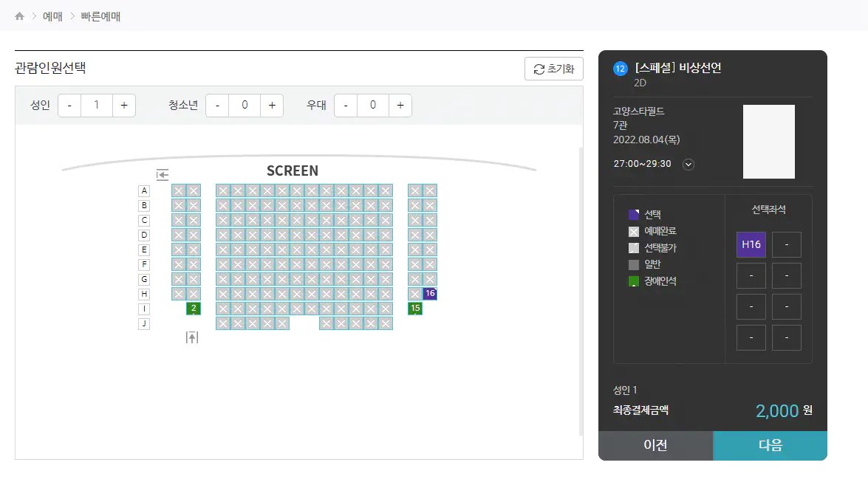This screenshot has height=499, width=868.
Task: Click the SCREEN label
Action: coord(293,171)
